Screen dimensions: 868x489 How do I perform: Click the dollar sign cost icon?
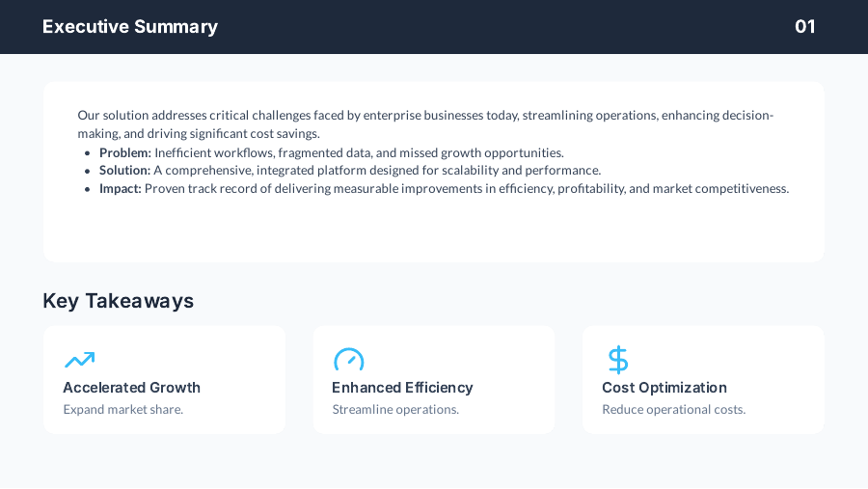coord(617,360)
